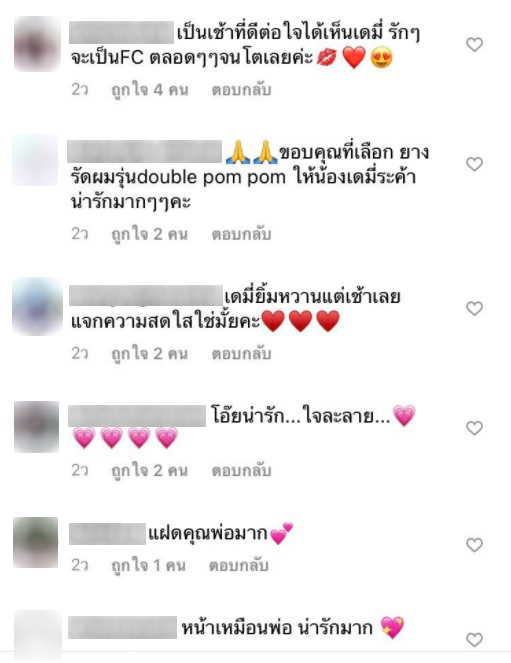Reply to the comment with three red hearts
The width and height of the screenshot is (511, 663).
(241, 354)
